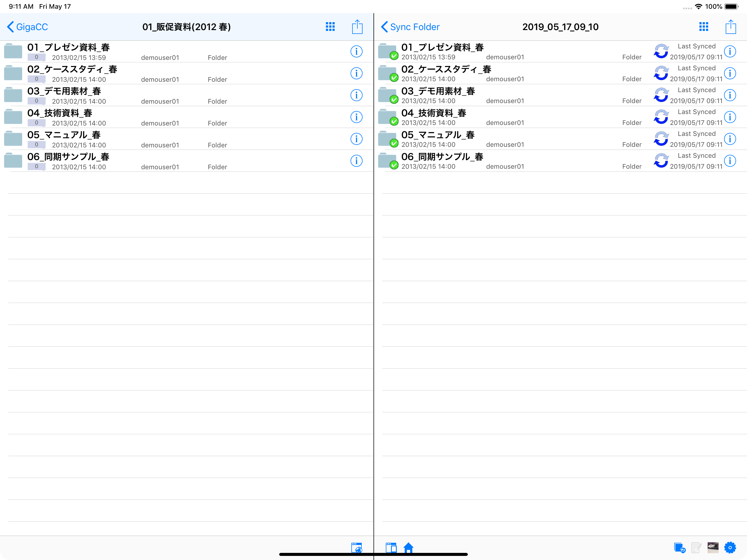Show info for 01_プレゼン資料_春 in the left pane

[356, 51]
